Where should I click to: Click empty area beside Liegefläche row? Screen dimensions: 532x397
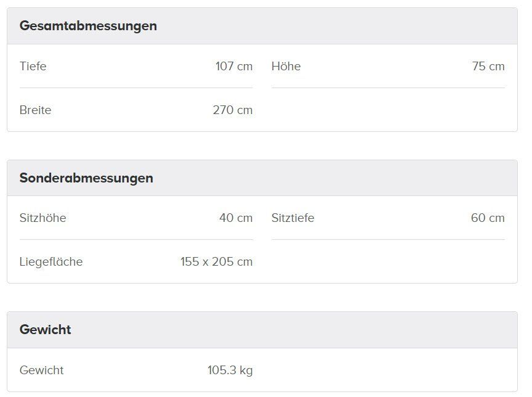pyautogui.click(x=388, y=262)
